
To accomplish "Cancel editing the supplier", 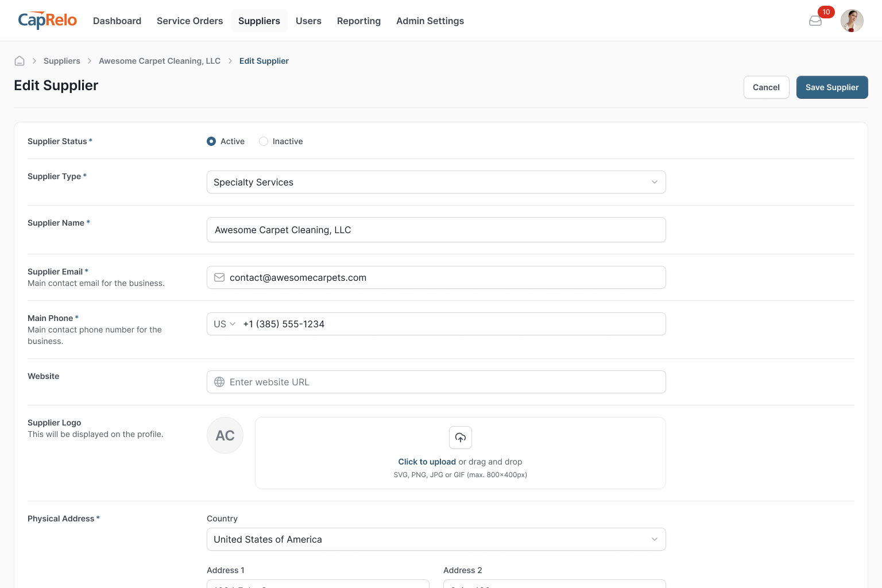I will (x=766, y=87).
